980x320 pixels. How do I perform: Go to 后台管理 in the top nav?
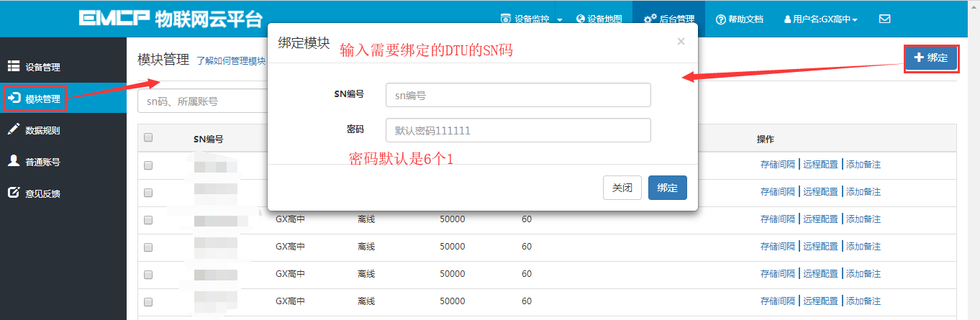click(669, 19)
